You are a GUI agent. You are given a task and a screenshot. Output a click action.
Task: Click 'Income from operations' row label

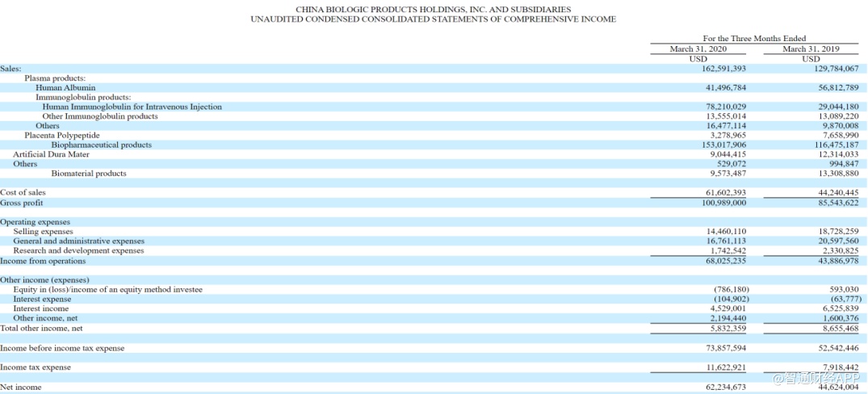click(x=43, y=261)
